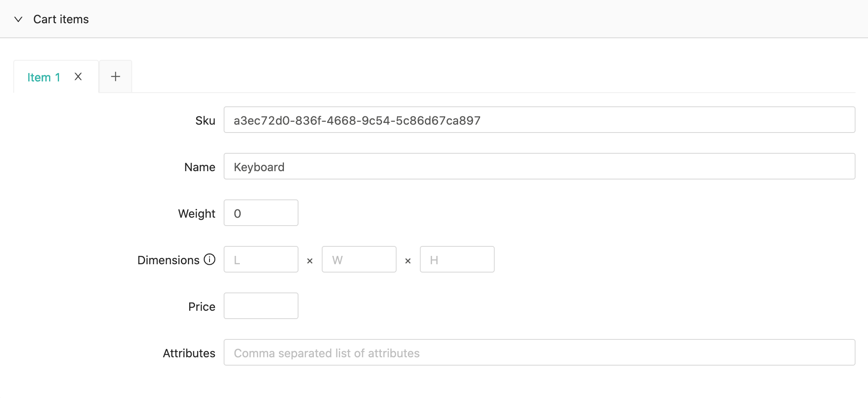The width and height of the screenshot is (868, 398).
Task: Click into the Name field containing Keyboard
Action: coord(539,166)
